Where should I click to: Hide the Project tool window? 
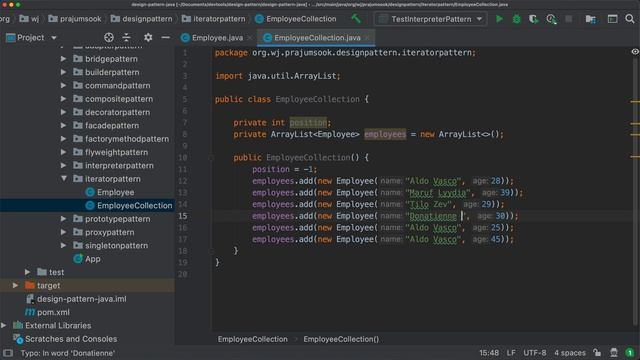coord(165,38)
